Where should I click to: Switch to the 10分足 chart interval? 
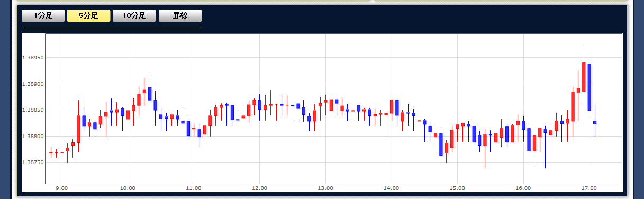point(134,16)
